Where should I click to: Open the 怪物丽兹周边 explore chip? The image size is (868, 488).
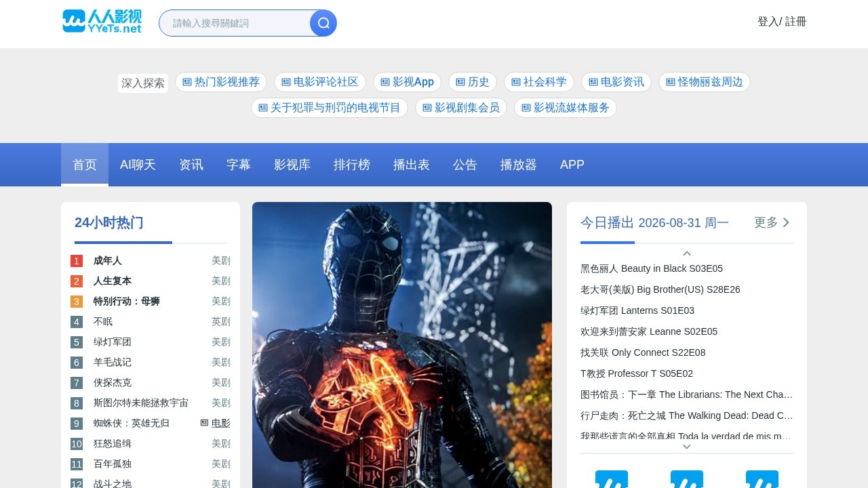pyautogui.click(x=705, y=82)
